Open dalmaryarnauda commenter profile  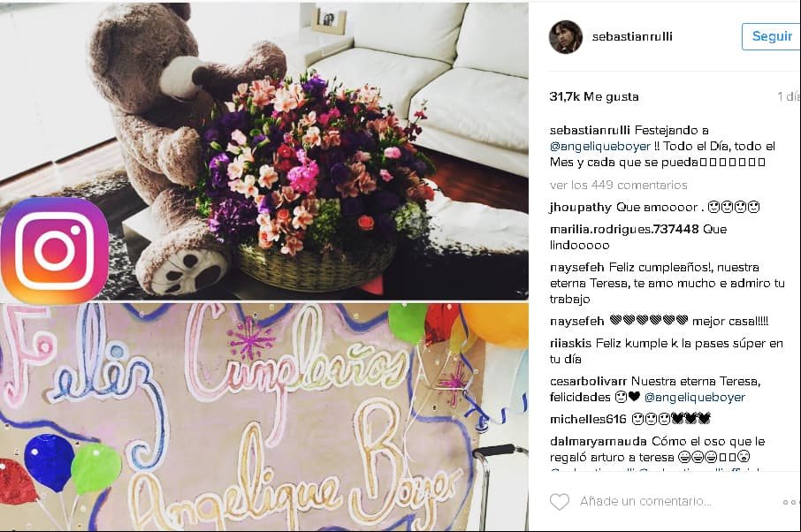599,442
